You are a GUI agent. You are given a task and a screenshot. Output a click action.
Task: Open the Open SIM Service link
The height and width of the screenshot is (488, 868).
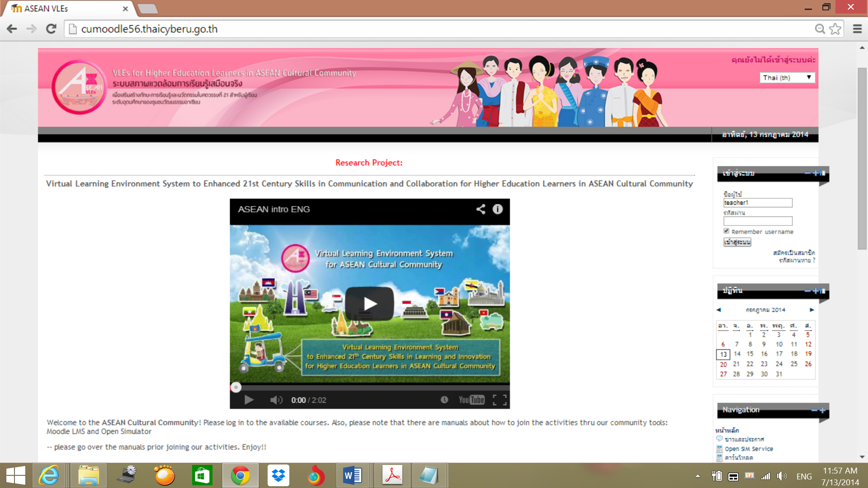pos(749,449)
